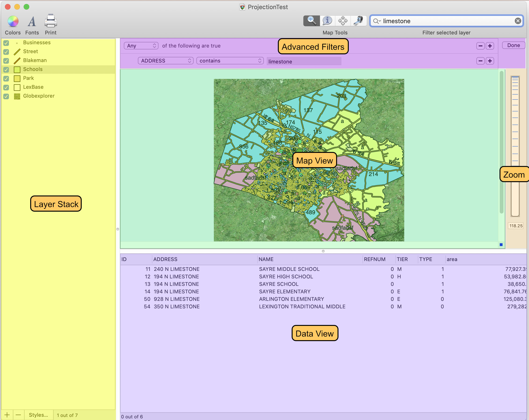Open the ADDRESS field dropdown
The image size is (529, 420).
(x=166, y=61)
